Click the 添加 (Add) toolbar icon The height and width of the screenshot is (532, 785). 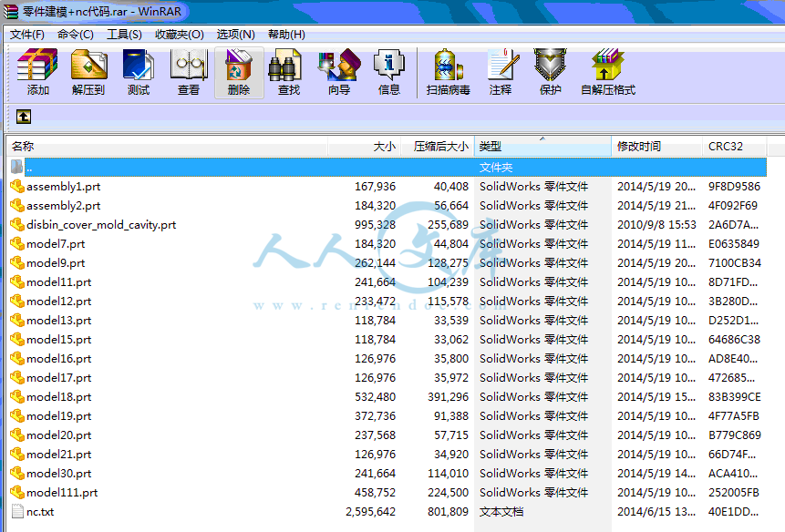[37, 65]
